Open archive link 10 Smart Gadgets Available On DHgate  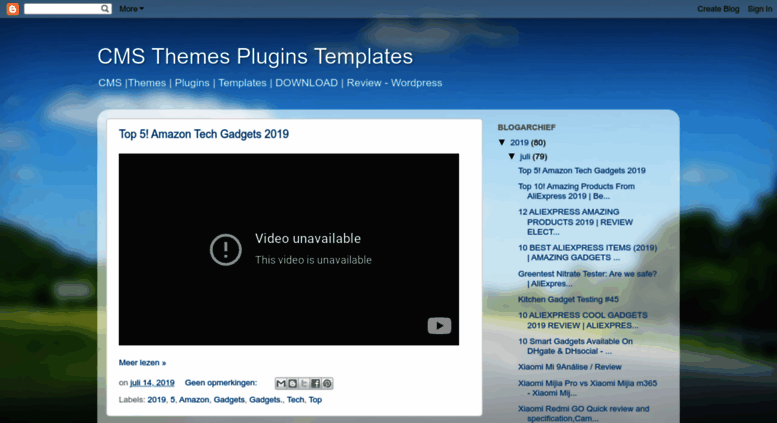(x=575, y=346)
